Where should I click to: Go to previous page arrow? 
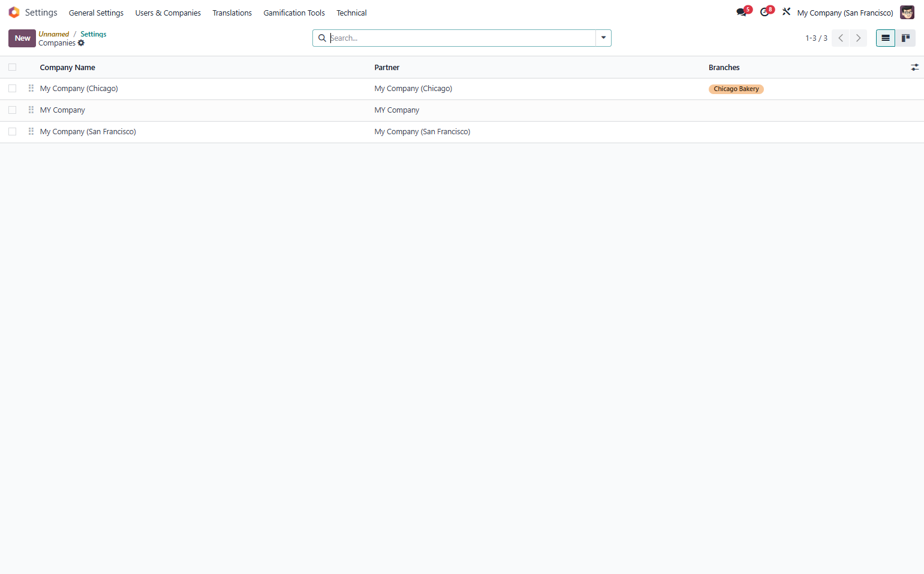tap(841, 38)
